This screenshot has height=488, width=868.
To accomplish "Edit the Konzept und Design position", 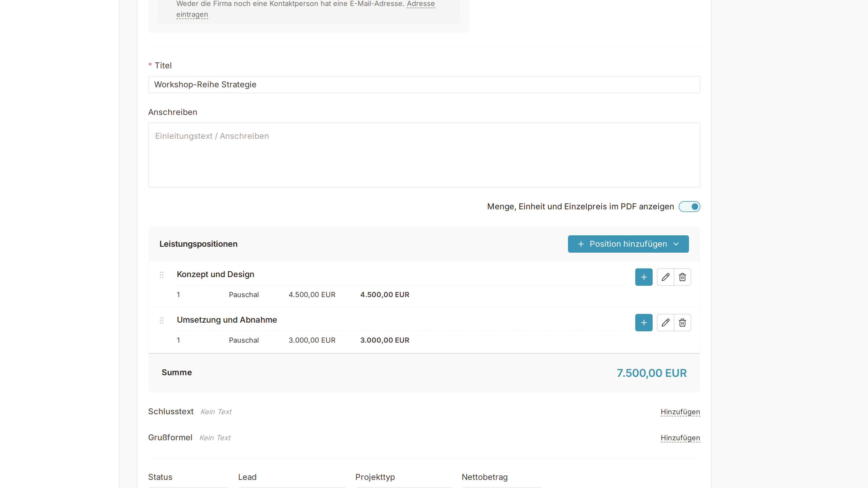I will pyautogui.click(x=665, y=277).
